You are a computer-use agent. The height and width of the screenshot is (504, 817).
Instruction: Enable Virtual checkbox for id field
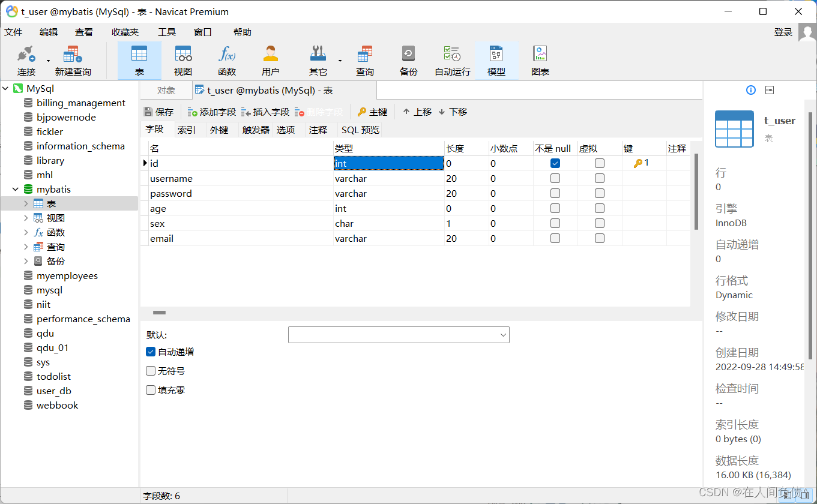[x=600, y=163]
